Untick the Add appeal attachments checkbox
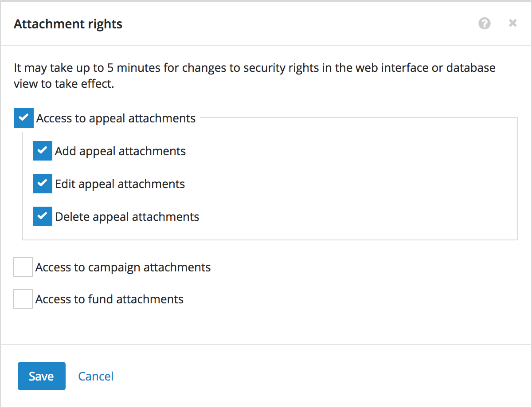The image size is (532, 408). 43,151
